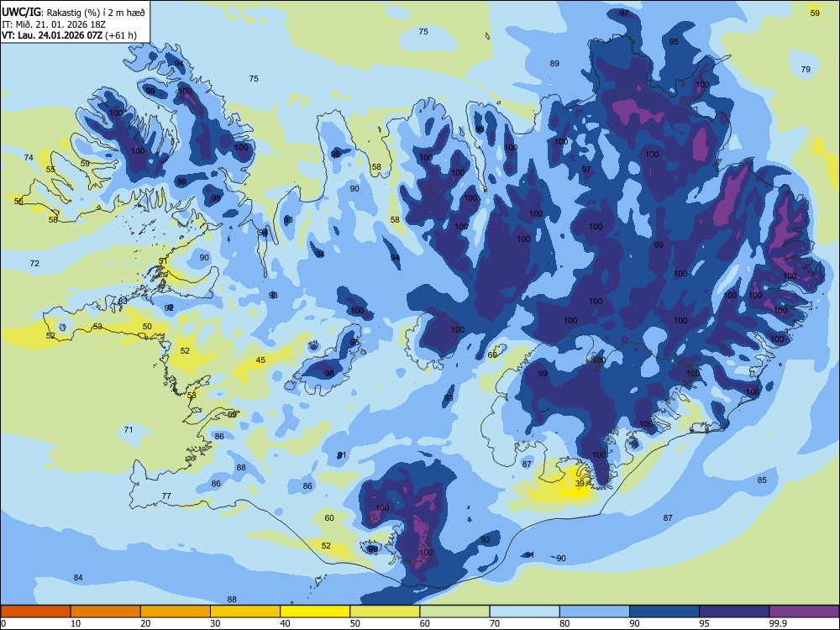Viewport: 840px width, 630px height.
Task: Click the '74' humidity value on the map
Action: tap(29, 157)
